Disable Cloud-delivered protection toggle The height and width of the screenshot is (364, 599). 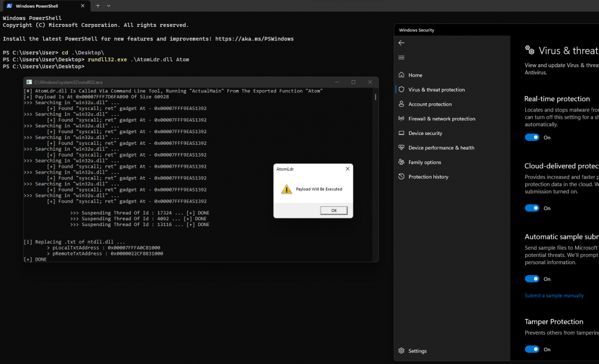[x=532, y=208]
